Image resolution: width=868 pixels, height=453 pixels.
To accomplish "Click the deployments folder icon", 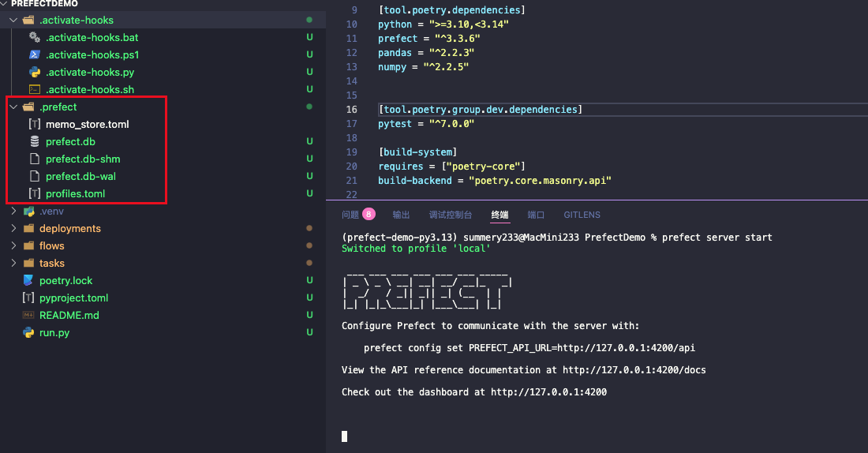I will (28, 228).
